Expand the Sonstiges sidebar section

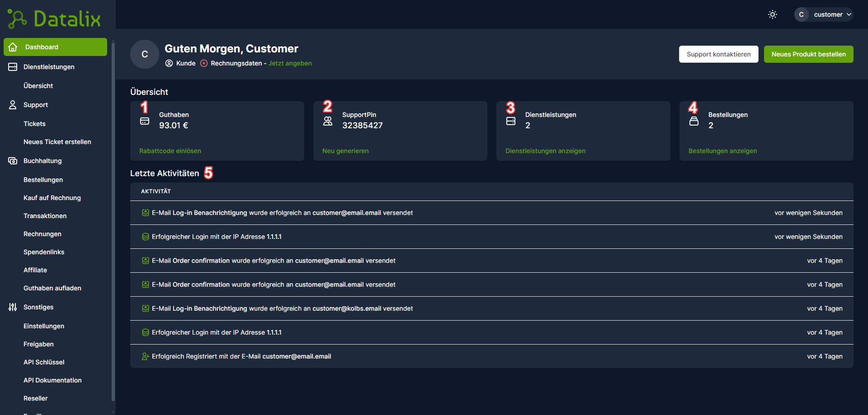pyautogui.click(x=38, y=307)
